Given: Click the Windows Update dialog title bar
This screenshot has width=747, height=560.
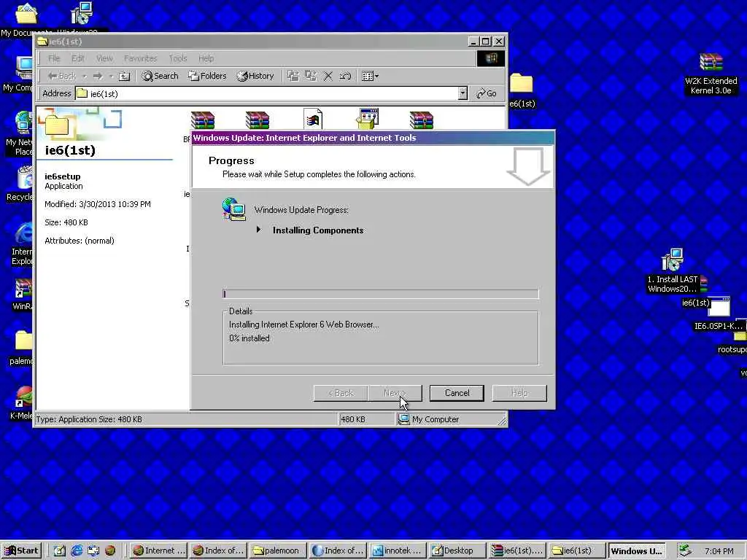Looking at the screenshot, I should [373, 138].
